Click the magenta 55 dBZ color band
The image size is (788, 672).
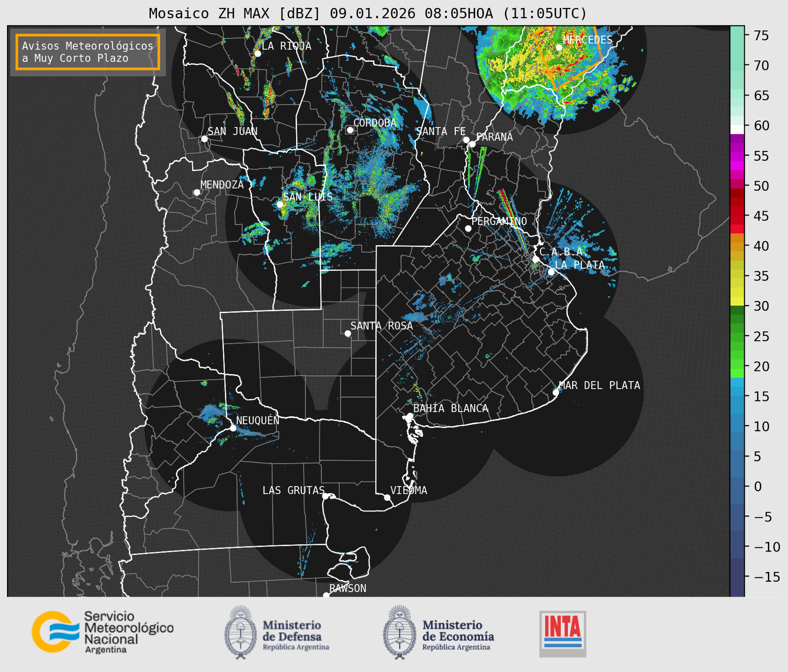tap(737, 156)
